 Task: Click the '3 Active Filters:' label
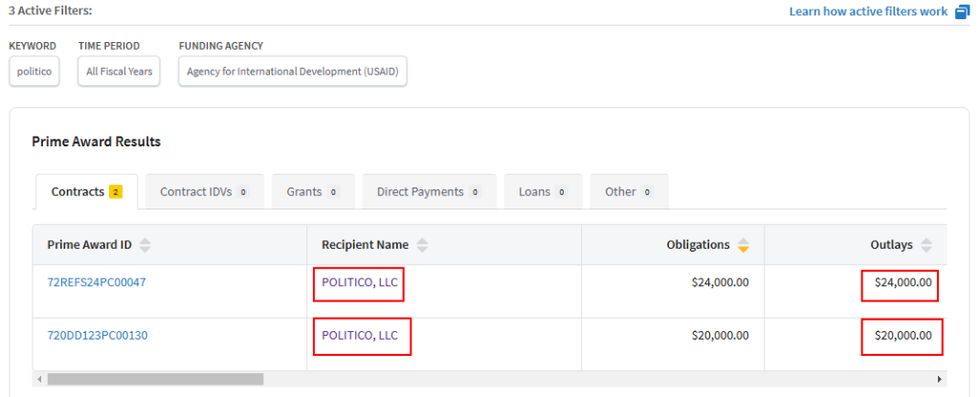(50, 11)
